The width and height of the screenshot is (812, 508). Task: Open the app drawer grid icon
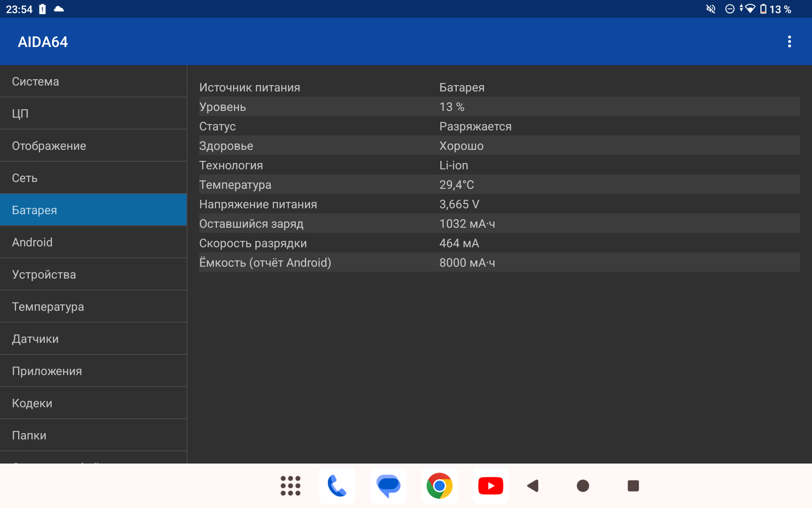pos(291,486)
